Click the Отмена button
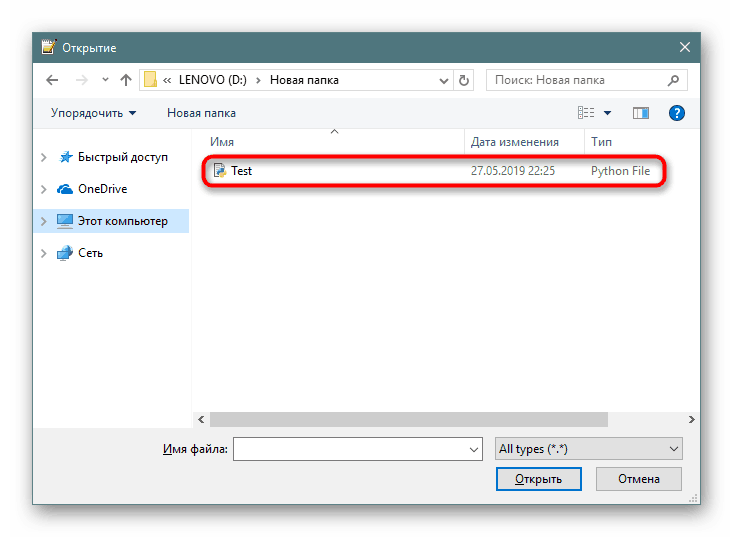The image size is (733, 537). [x=639, y=479]
